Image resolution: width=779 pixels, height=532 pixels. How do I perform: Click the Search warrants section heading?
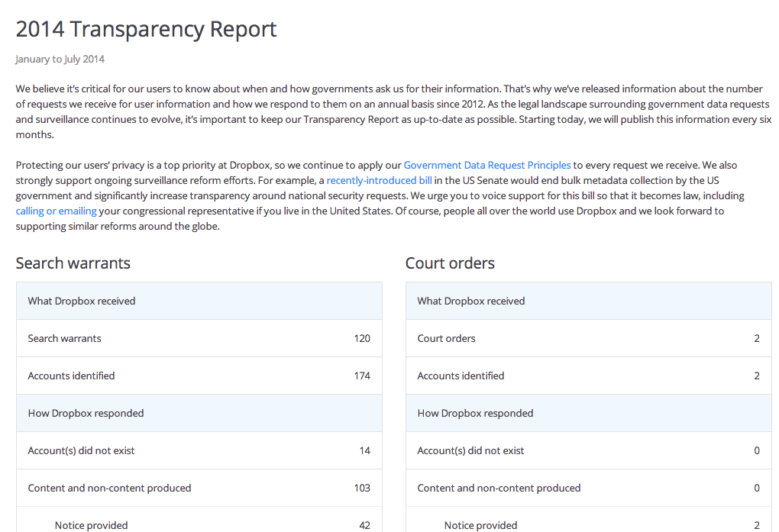(x=73, y=263)
